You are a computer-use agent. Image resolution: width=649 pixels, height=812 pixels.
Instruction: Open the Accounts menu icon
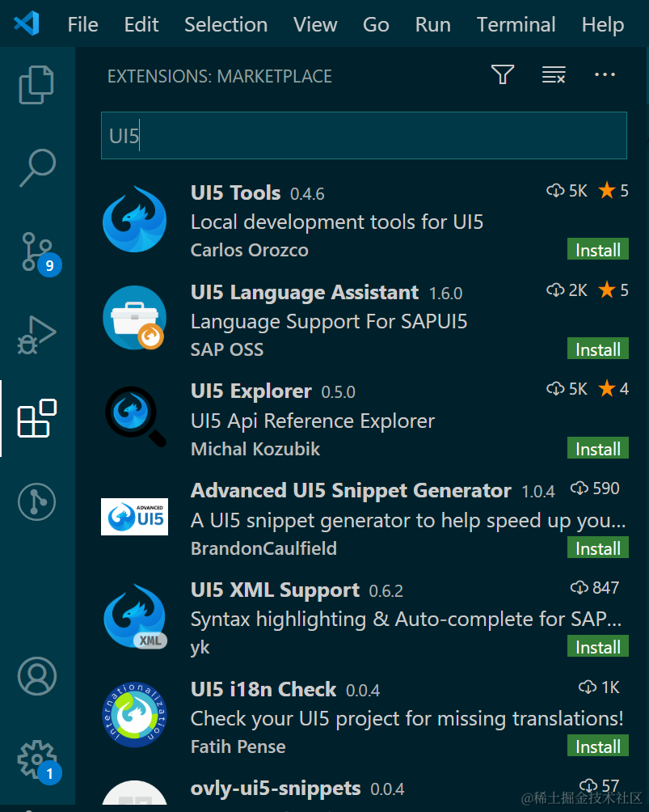[36, 676]
